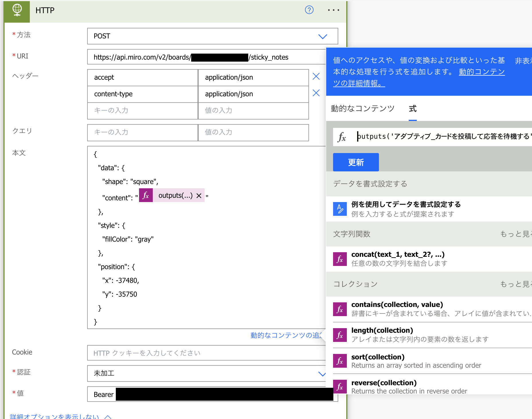Click the HTTP globe icon
The width and height of the screenshot is (532, 419).
17,11
